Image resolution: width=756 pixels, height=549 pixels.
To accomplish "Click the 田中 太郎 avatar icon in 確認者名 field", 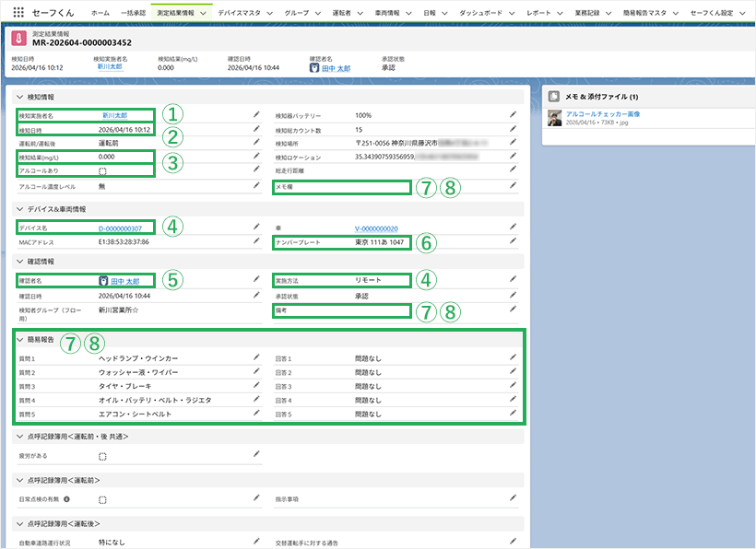I will coord(103,281).
